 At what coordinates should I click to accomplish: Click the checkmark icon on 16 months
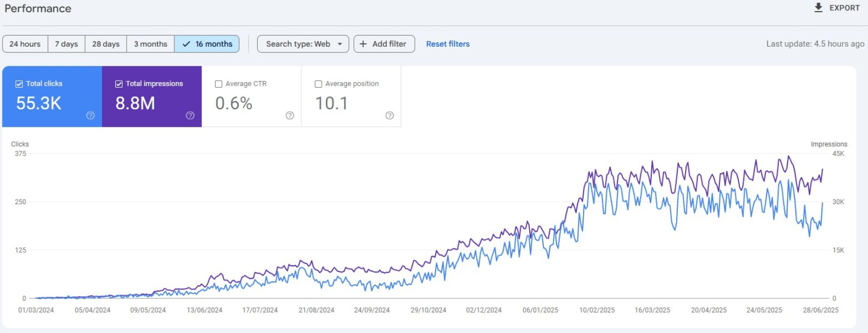186,44
